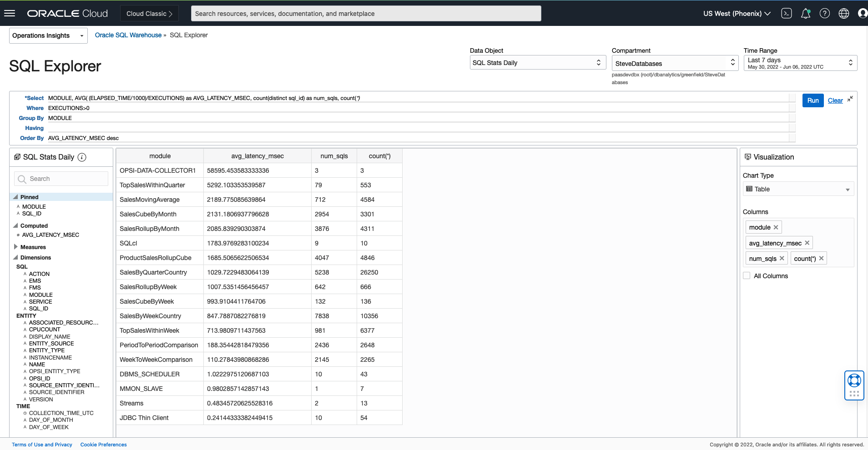Viewport: 868px width, 450px height.
Task: Launch the Cloud Shell terminal
Action: point(786,13)
